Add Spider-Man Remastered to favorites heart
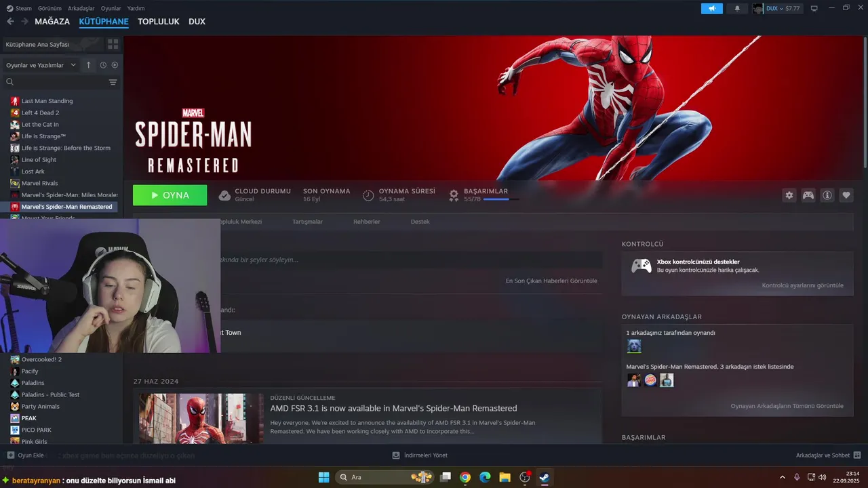Screen dimensions: 868x488 (x=846, y=195)
